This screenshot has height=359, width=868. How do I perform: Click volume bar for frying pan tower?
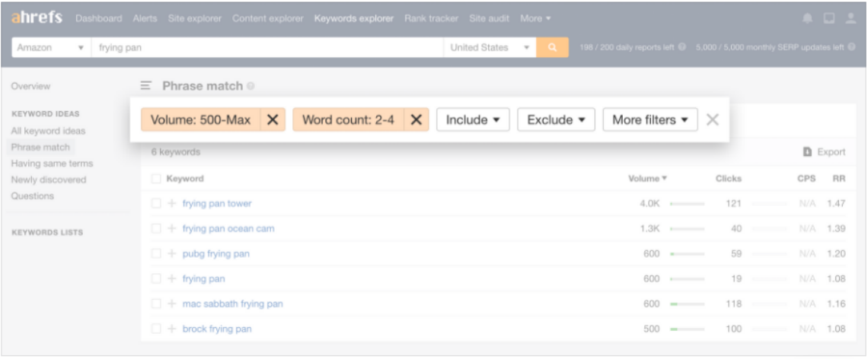pos(687,204)
